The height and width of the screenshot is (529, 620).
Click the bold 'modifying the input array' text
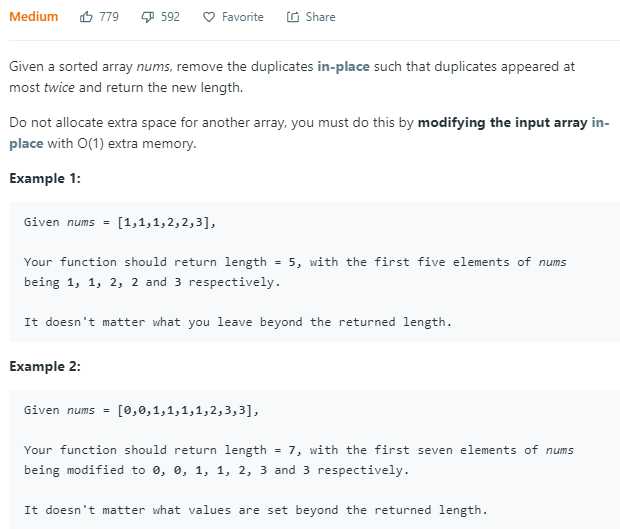click(x=503, y=123)
